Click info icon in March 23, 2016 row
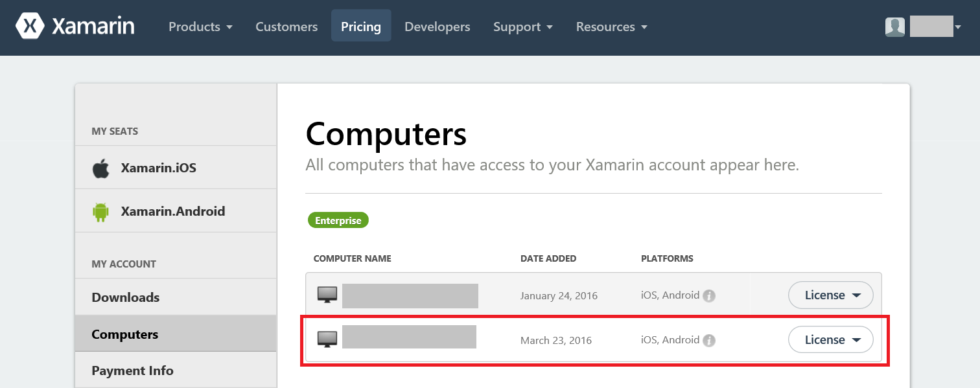Viewport: 980px width, 388px height. (710, 341)
